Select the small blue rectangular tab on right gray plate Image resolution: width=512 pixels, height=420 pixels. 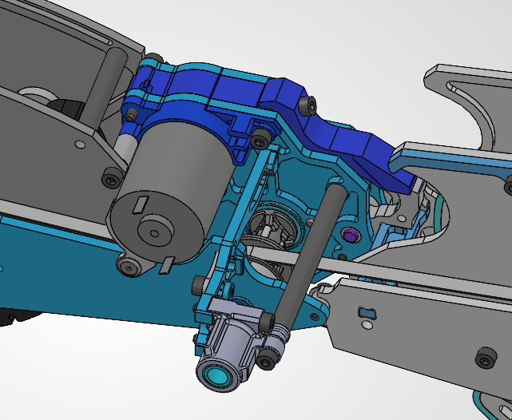(367, 313)
